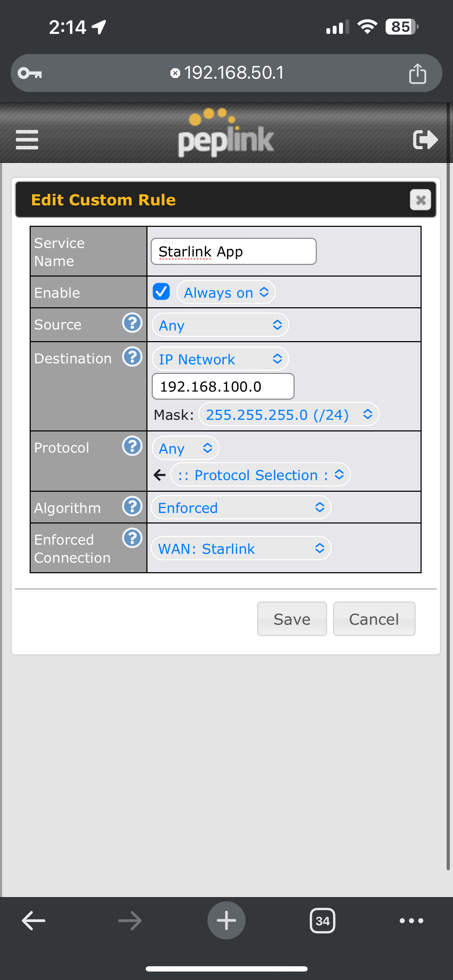Cancel the custom rule edit
This screenshot has height=980, width=453.
(x=374, y=619)
